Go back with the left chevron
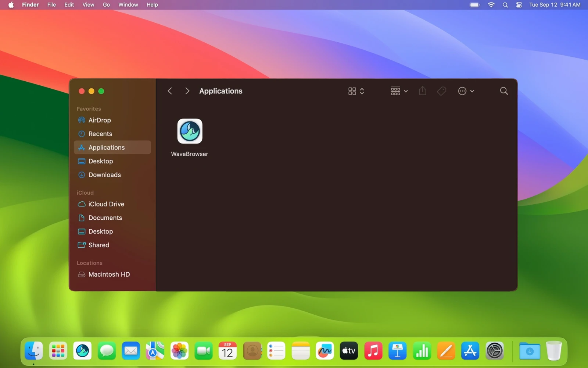The image size is (588, 368). pos(170,91)
